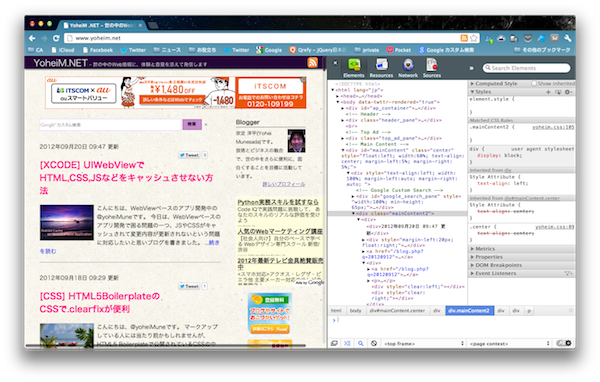Viewport: 600px width, 382px height.
Task: Select the p breadcrumb
Action: (x=529, y=311)
